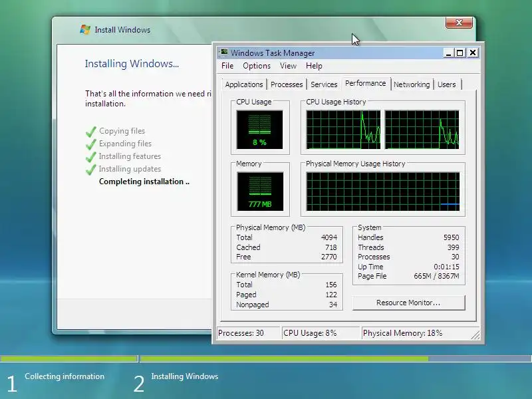Click step 2 'Installing Windows' label
The height and width of the screenshot is (399, 532).
point(185,376)
